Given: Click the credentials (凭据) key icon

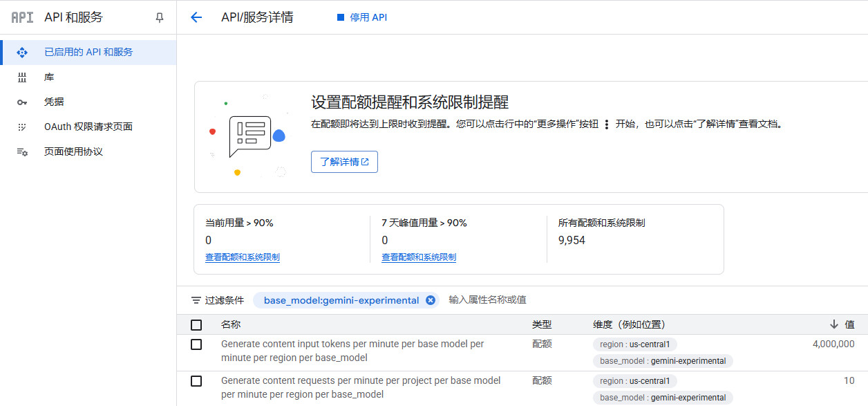Looking at the screenshot, I should [x=22, y=102].
